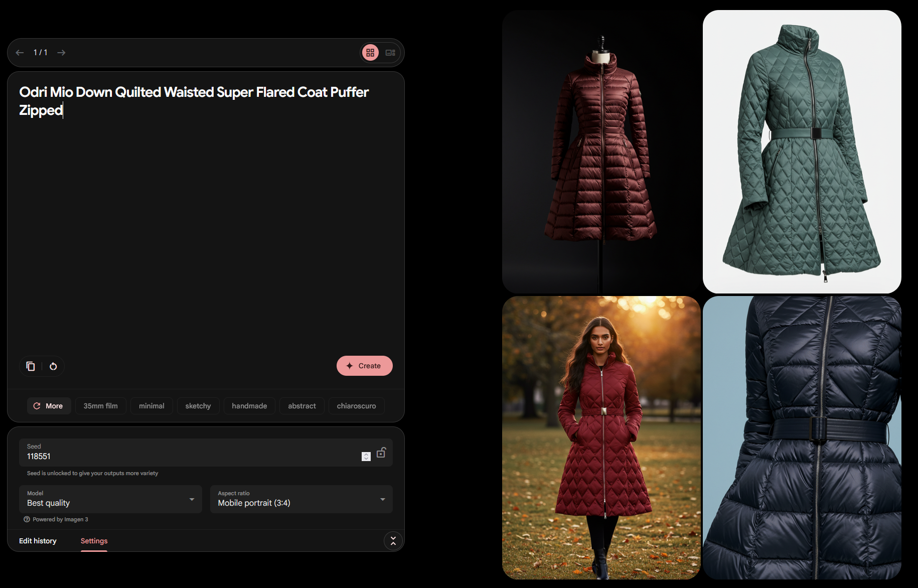Open the woman in red coat image
Screen dimensions: 918x588
601,437
